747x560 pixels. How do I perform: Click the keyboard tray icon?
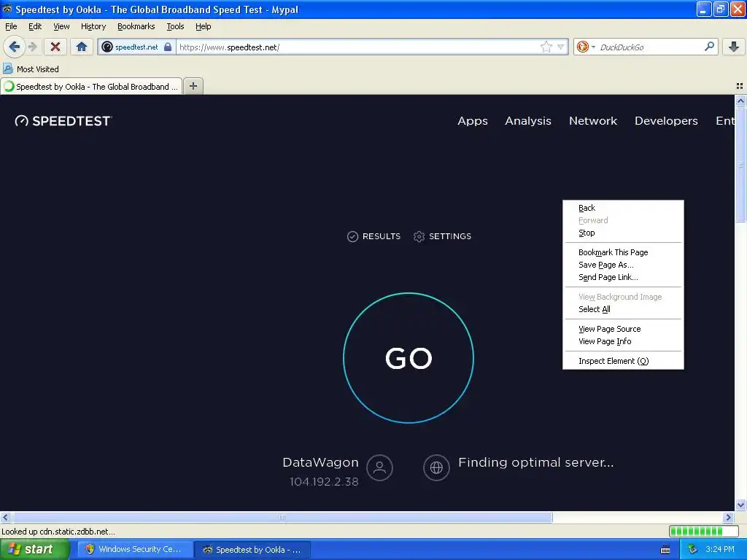[x=665, y=550]
